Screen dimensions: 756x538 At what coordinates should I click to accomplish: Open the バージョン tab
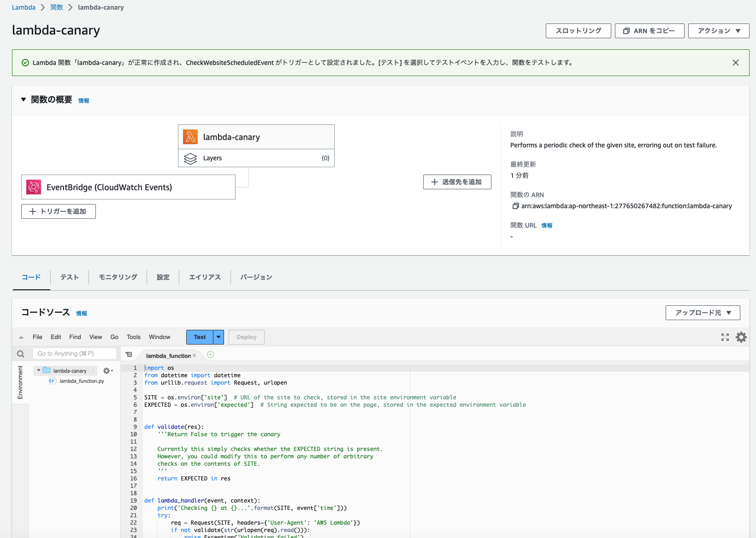(x=256, y=277)
